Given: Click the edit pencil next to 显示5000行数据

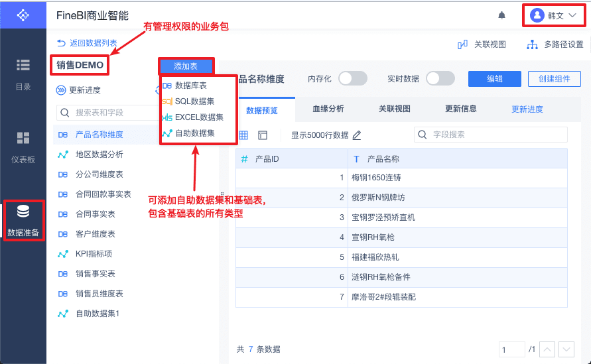Looking at the screenshot, I should (357, 135).
